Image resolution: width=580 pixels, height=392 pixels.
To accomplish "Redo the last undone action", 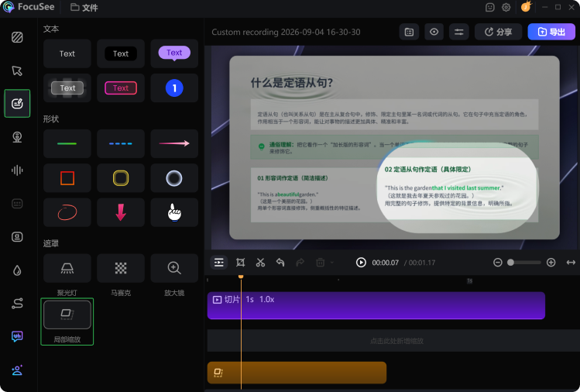I will pos(300,263).
